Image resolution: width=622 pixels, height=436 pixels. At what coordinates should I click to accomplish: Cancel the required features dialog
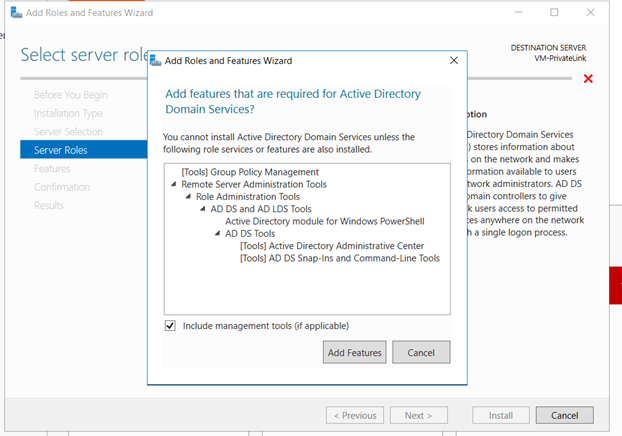point(421,352)
